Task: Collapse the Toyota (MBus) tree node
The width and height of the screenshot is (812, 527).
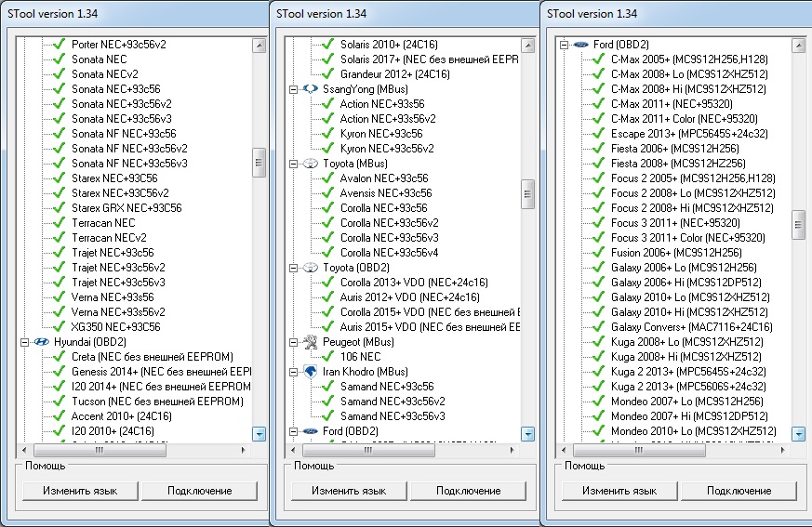Action: tap(293, 164)
